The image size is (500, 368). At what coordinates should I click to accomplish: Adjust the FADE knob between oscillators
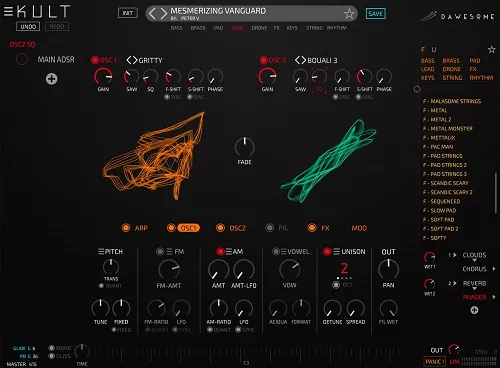(x=245, y=147)
